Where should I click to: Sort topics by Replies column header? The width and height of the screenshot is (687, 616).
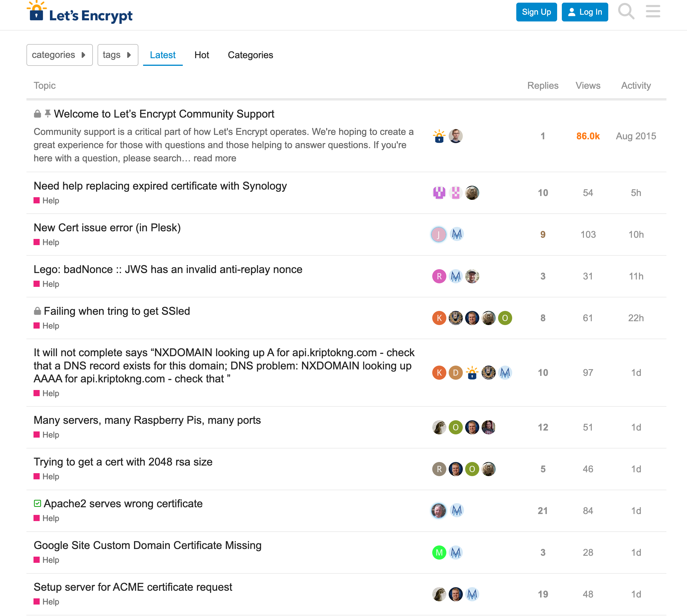pos(542,86)
